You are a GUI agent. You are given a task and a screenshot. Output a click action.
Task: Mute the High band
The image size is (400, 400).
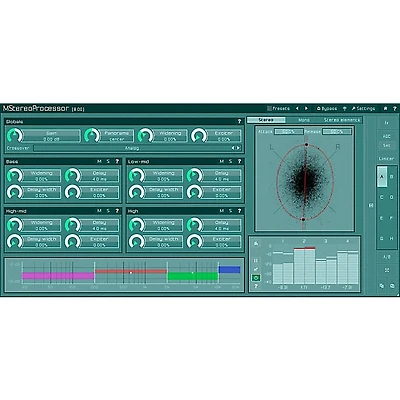point(221,211)
